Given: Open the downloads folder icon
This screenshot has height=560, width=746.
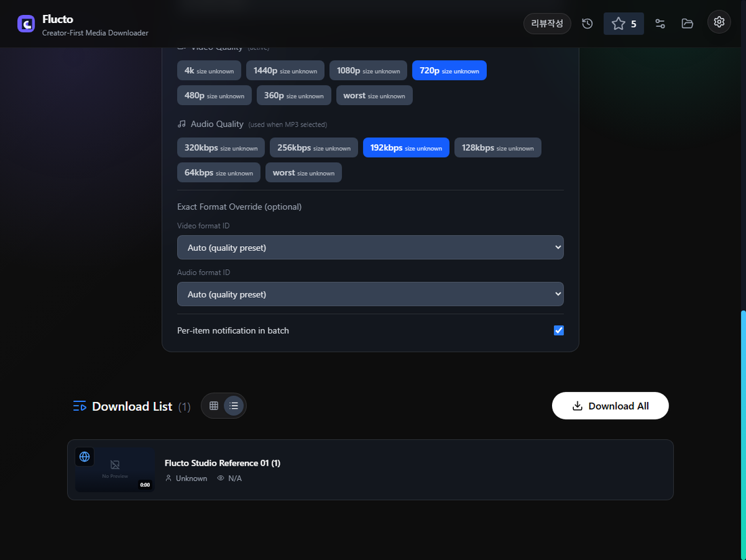Looking at the screenshot, I should click(687, 23).
